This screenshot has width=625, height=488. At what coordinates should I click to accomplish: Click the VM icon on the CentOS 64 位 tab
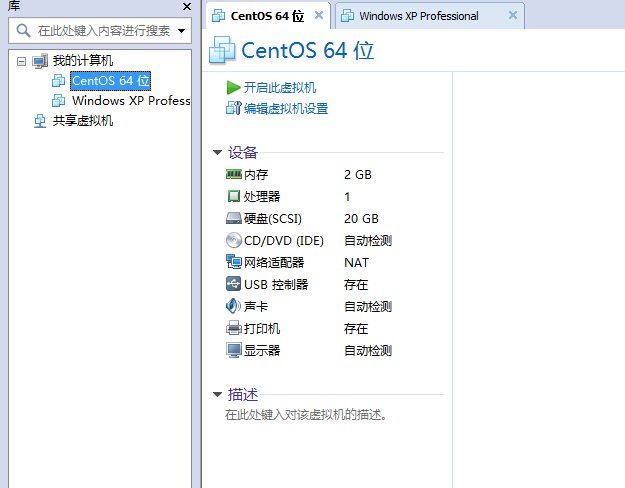tap(218, 16)
